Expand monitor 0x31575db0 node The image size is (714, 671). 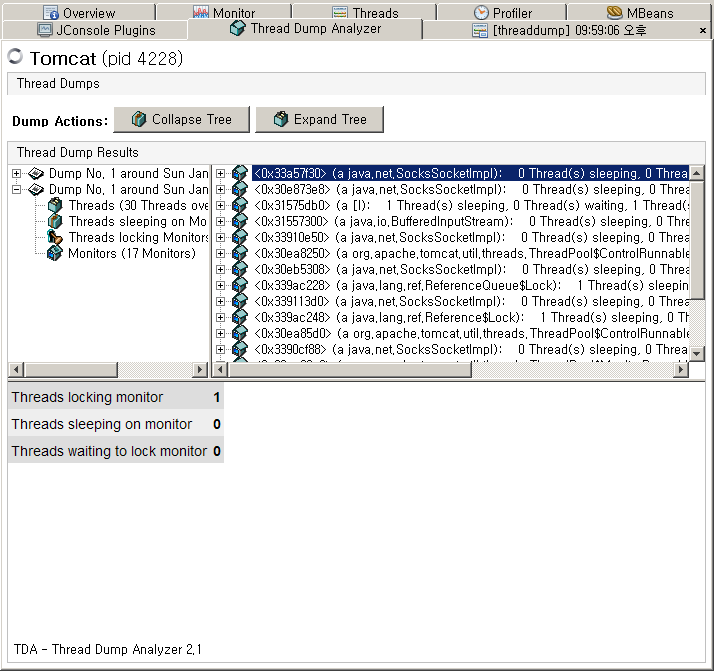point(220,205)
